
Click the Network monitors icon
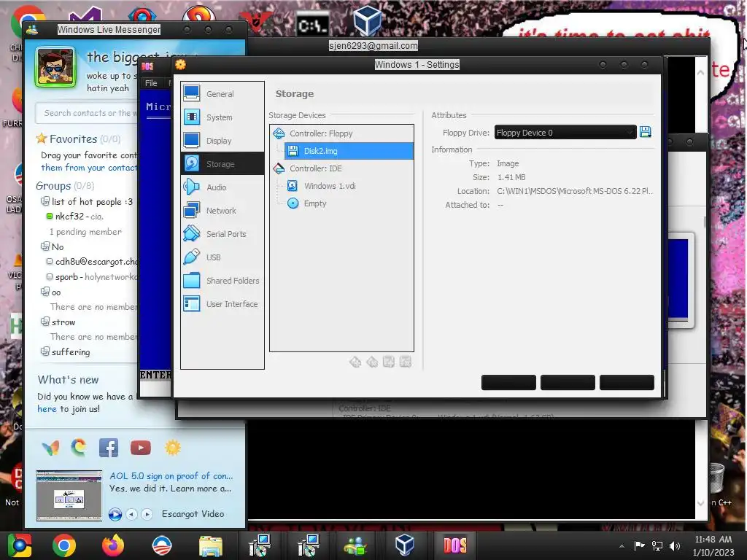pyautogui.click(x=192, y=210)
